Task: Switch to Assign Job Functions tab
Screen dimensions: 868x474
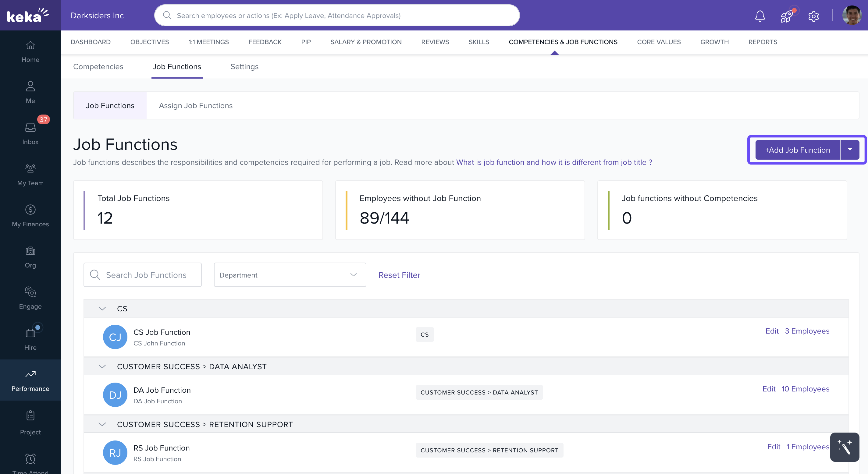Action: 195,105
